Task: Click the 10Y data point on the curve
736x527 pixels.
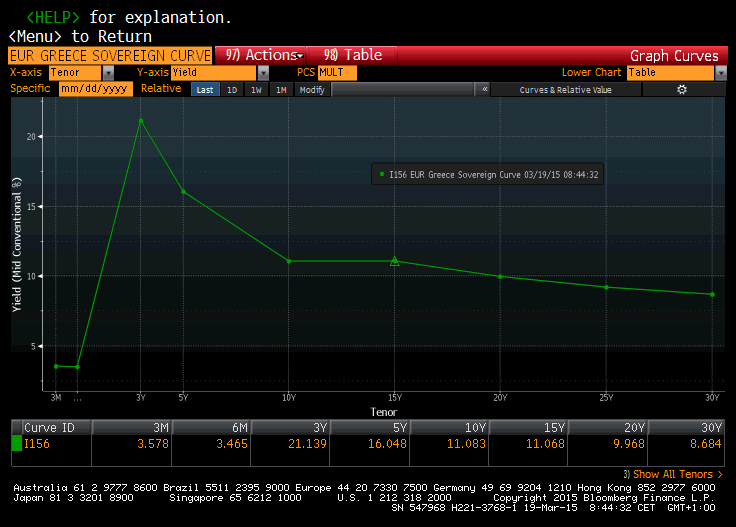Action: pos(289,261)
